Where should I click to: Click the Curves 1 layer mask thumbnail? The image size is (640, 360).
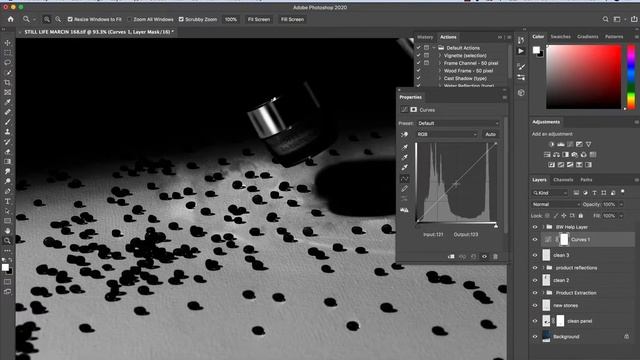pyautogui.click(x=564, y=240)
